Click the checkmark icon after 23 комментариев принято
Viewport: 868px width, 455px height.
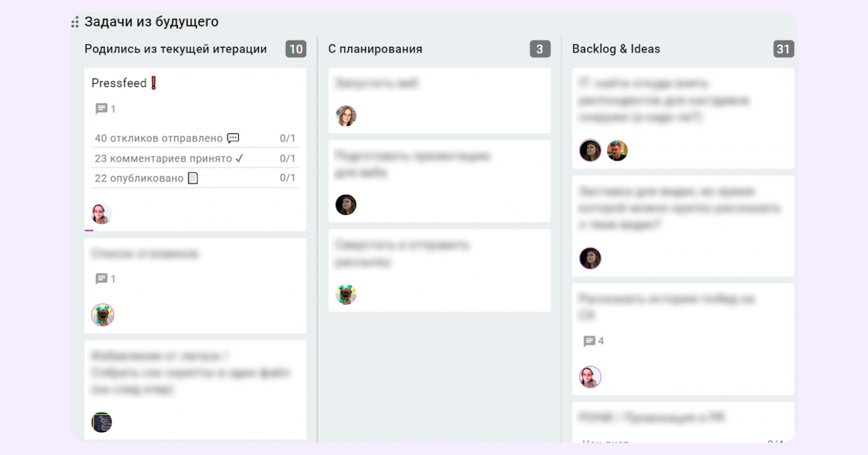coord(239,159)
